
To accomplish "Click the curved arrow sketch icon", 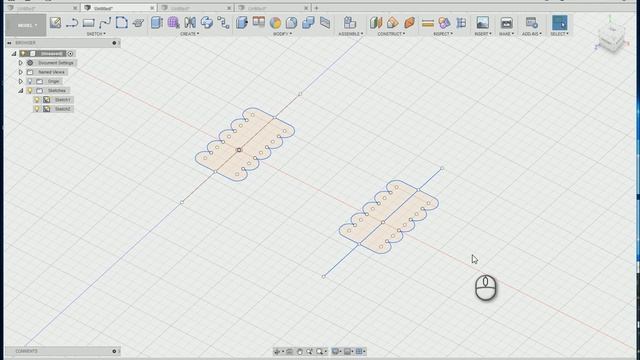I will click(72, 22).
